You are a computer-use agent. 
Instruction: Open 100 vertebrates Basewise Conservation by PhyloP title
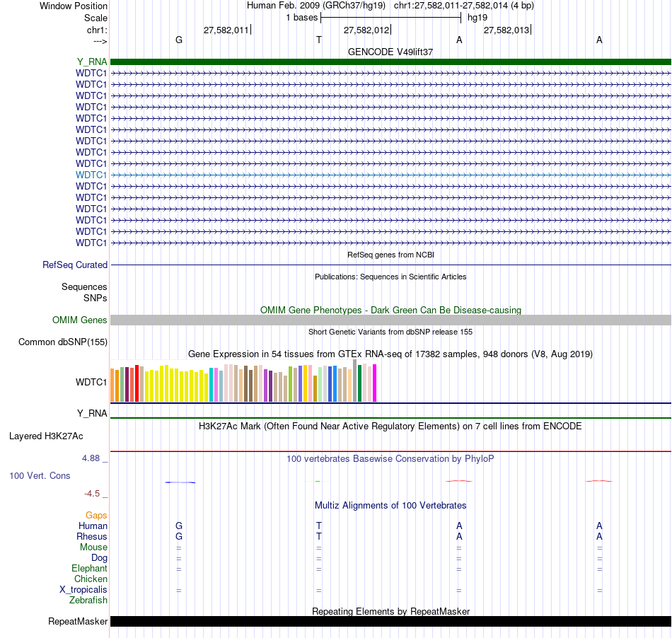click(390, 458)
